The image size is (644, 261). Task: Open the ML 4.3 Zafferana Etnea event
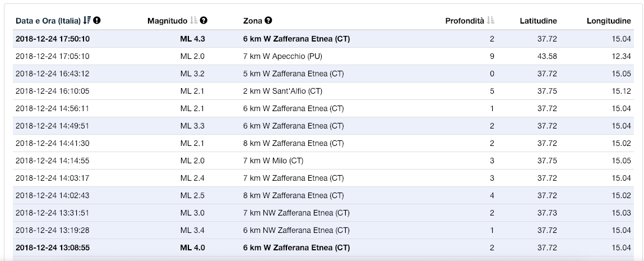tap(297, 39)
